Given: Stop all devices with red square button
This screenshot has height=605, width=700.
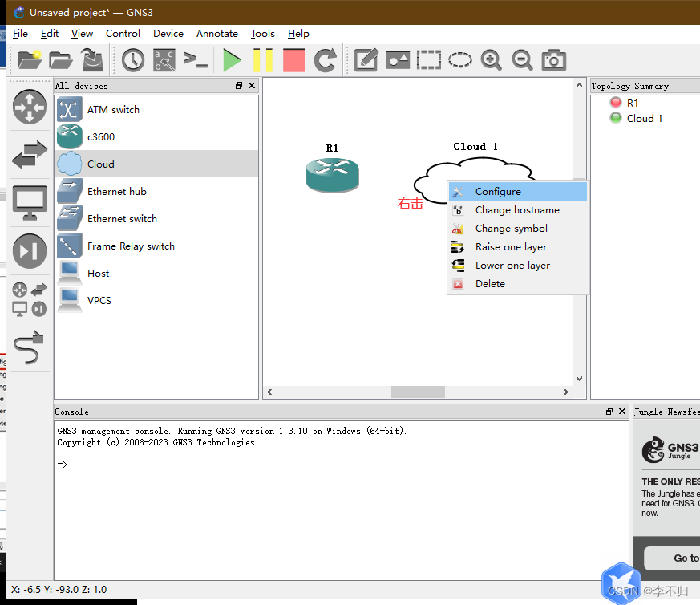Looking at the screenshot, I should click(294, 60).
